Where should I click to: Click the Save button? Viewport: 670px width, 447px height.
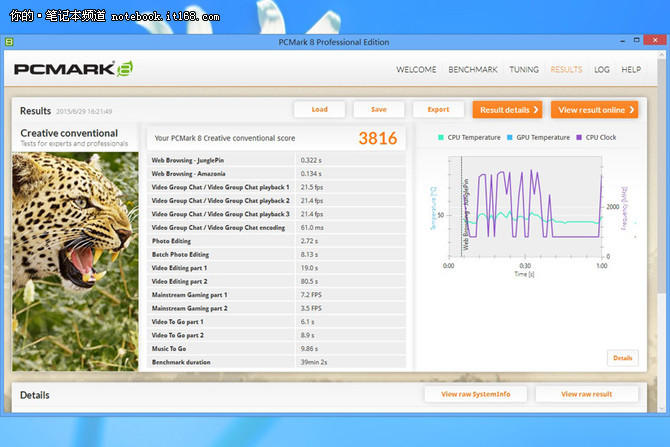click(x=379, y=109)
